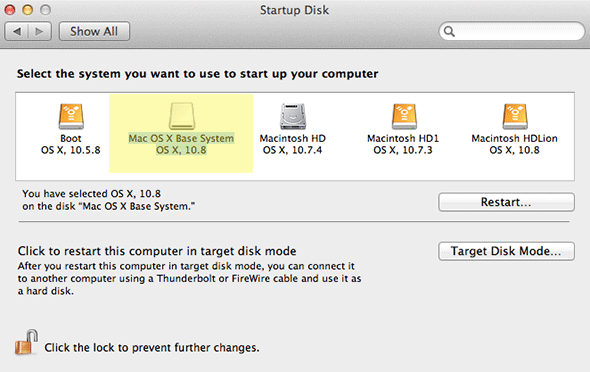Click the magnifying glass search icon
This screenshot has width=590, height=372.
pos(449,32)
